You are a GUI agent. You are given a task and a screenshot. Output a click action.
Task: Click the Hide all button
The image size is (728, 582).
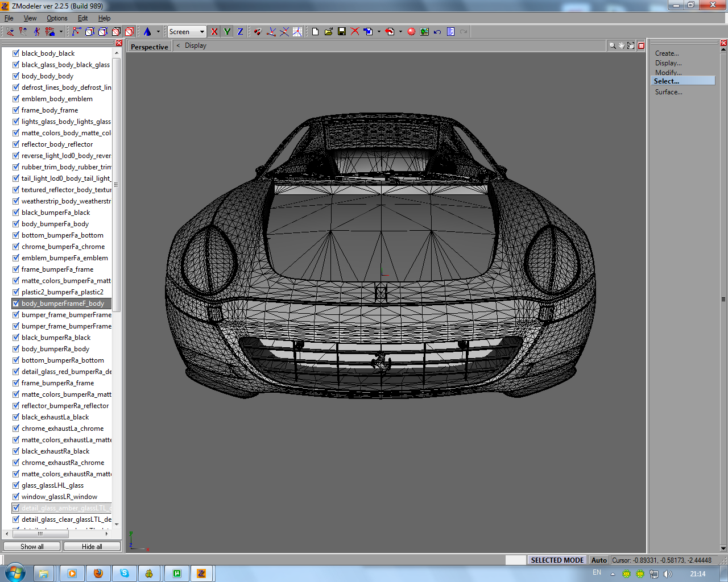[x=92, y=547]
